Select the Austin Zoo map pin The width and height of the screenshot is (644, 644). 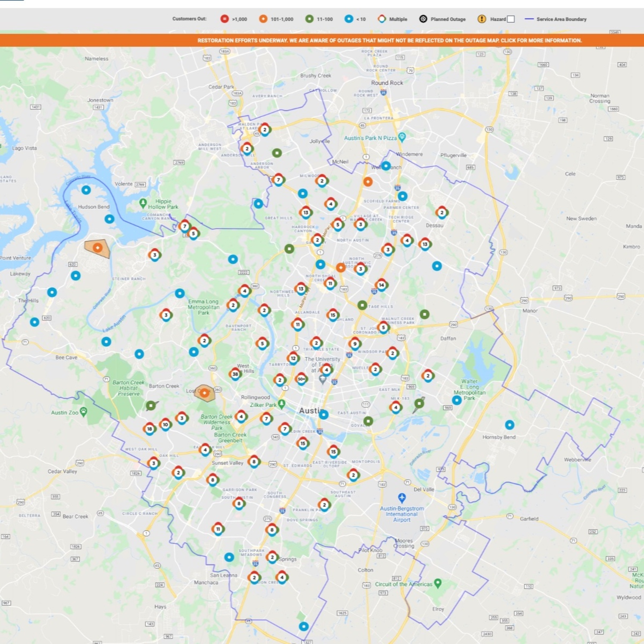(84, 412)
